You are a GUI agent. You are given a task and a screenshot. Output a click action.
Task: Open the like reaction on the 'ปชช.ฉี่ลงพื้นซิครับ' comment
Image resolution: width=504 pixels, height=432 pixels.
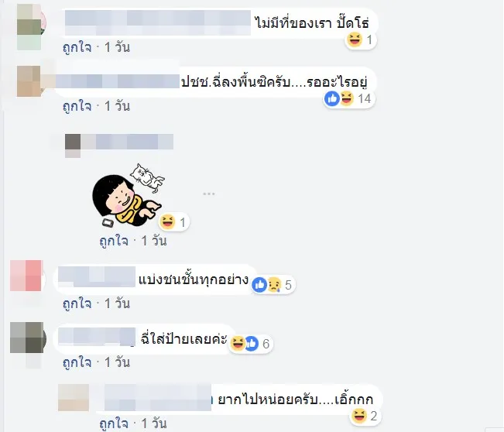point(332,98)
